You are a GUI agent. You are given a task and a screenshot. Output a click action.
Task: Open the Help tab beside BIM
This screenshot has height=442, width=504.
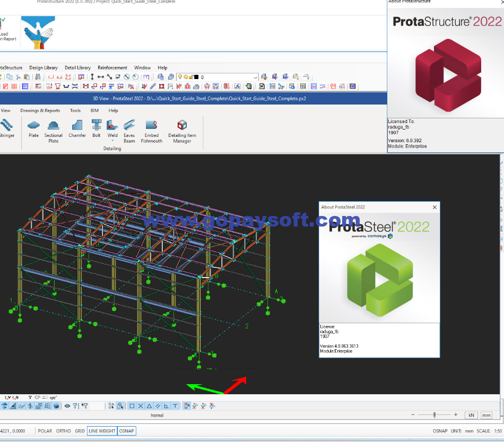pos(113,110)
